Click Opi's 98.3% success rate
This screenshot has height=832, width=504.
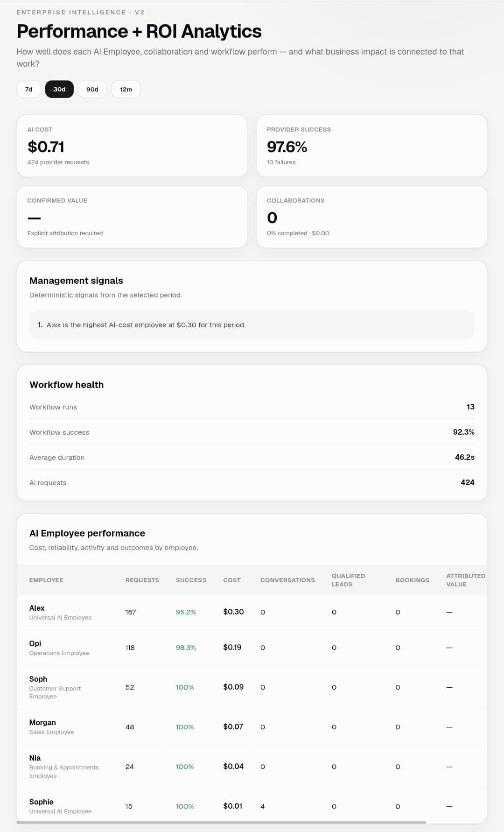coord(186,648)
